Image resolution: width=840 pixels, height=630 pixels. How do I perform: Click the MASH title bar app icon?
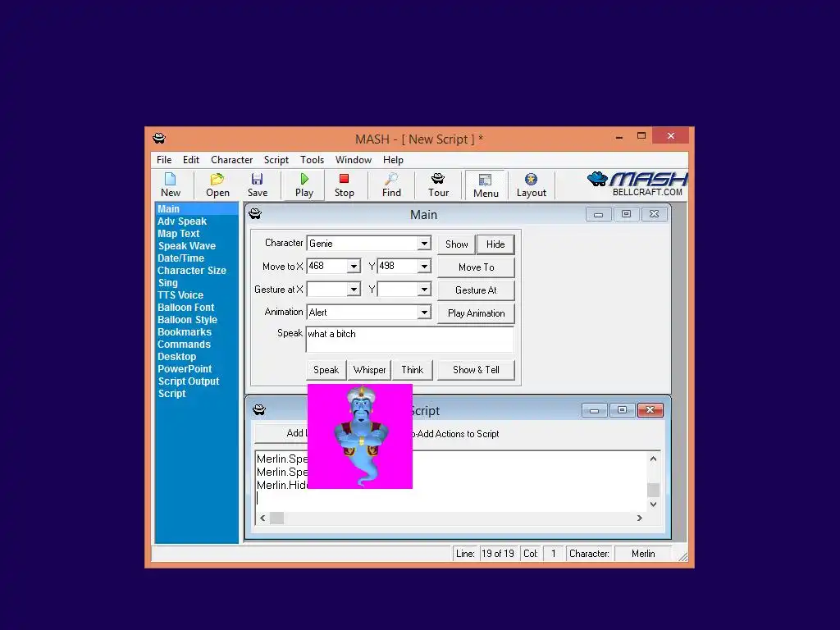pyautogui.click(x=159, y=139)
